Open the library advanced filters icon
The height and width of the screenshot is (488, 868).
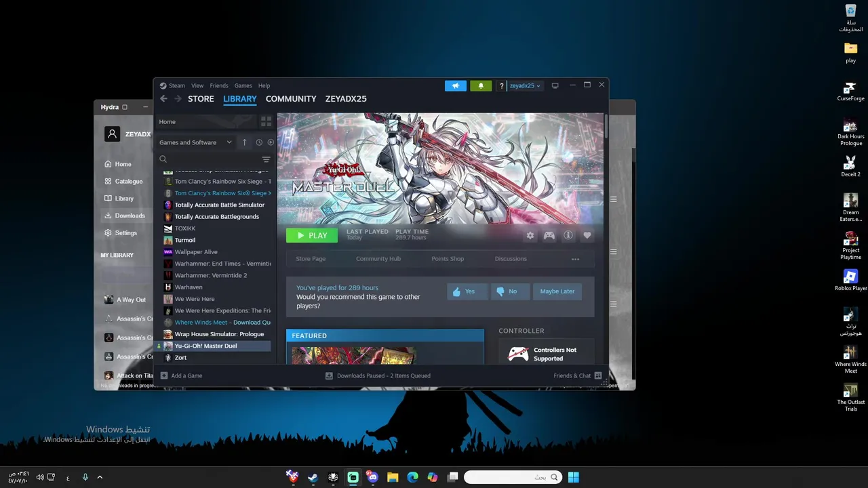tap(266, 159)
